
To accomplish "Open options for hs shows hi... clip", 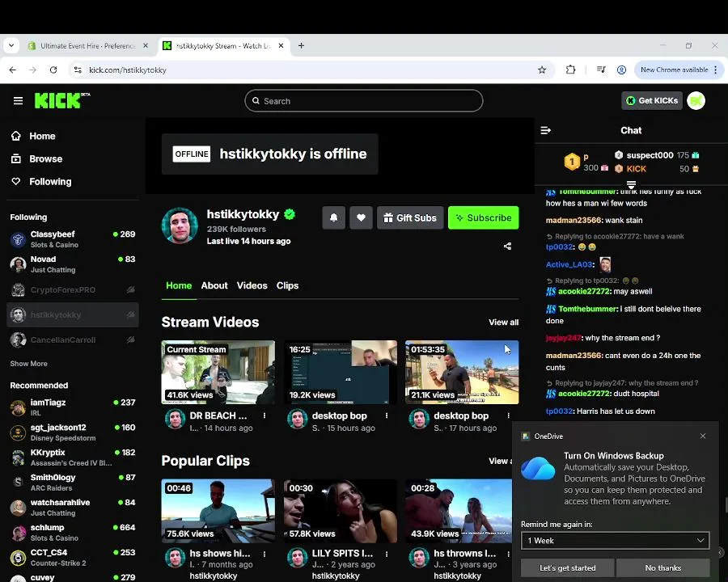I will 265,555.
